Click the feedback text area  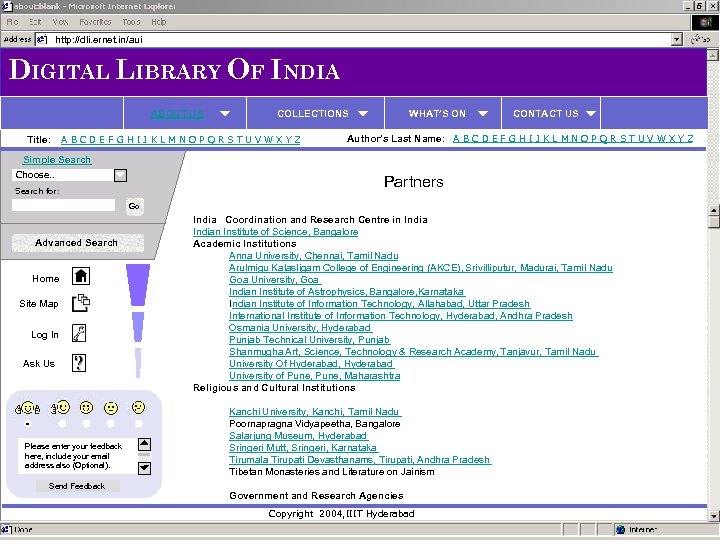coord(78,456)
